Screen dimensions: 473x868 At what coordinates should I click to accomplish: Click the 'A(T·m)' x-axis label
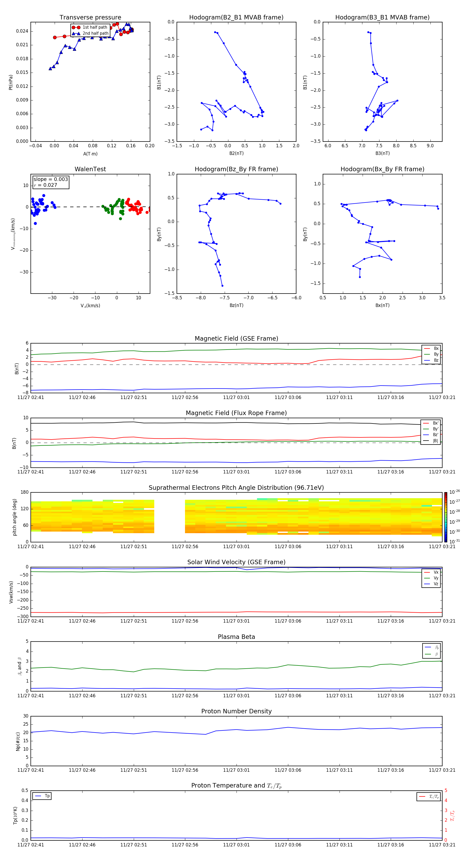coord(90,154)
